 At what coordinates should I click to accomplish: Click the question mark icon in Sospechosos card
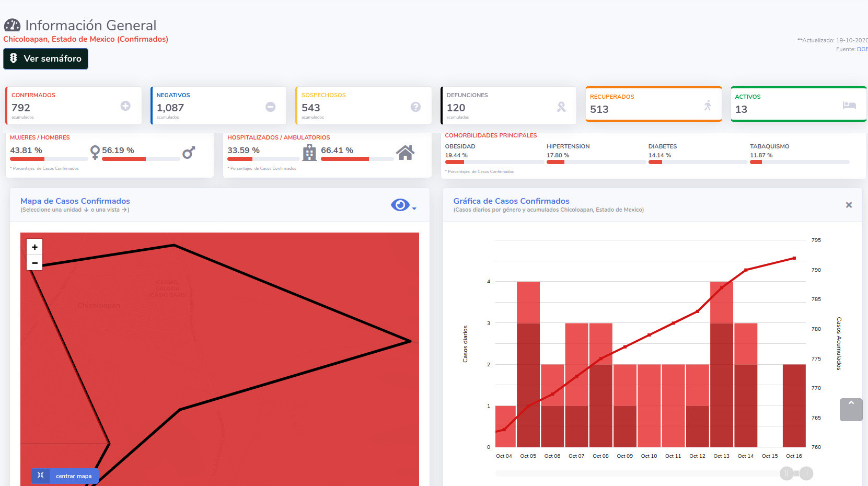coord(415,107)
